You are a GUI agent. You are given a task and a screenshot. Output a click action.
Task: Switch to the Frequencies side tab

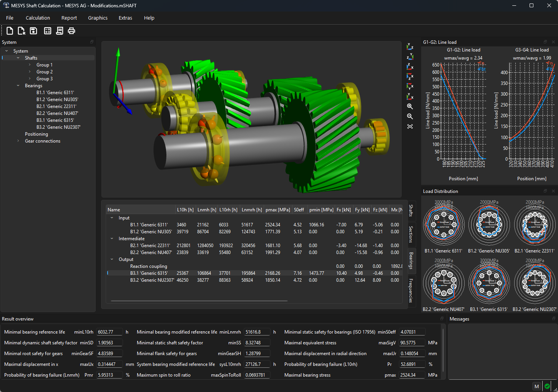(411, 291)
